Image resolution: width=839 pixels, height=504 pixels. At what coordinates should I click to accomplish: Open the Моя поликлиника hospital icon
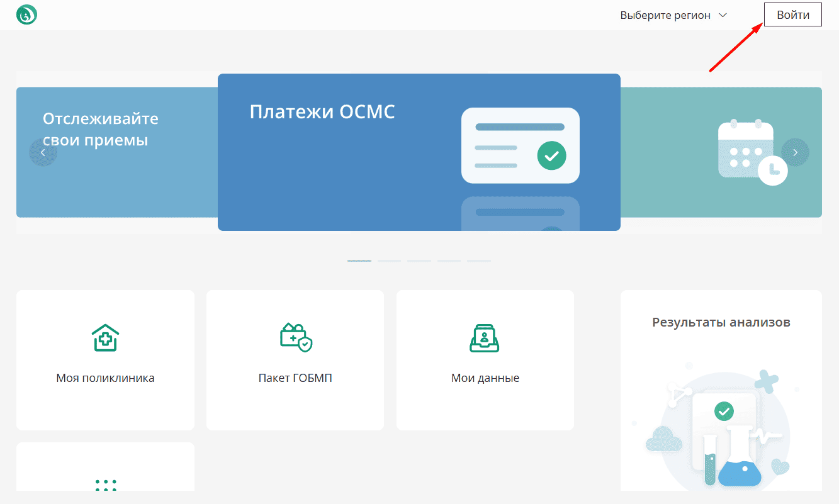105,338
